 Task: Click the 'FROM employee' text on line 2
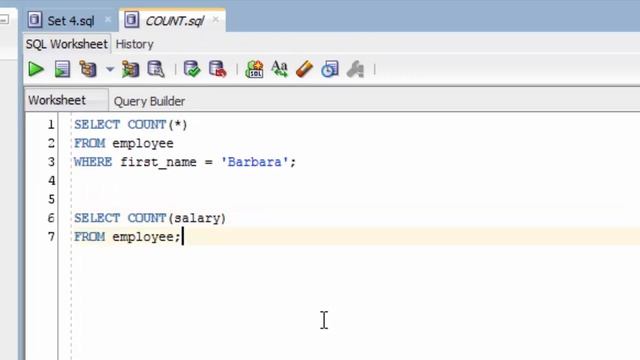pyautogui.click(x=124, y=143)
